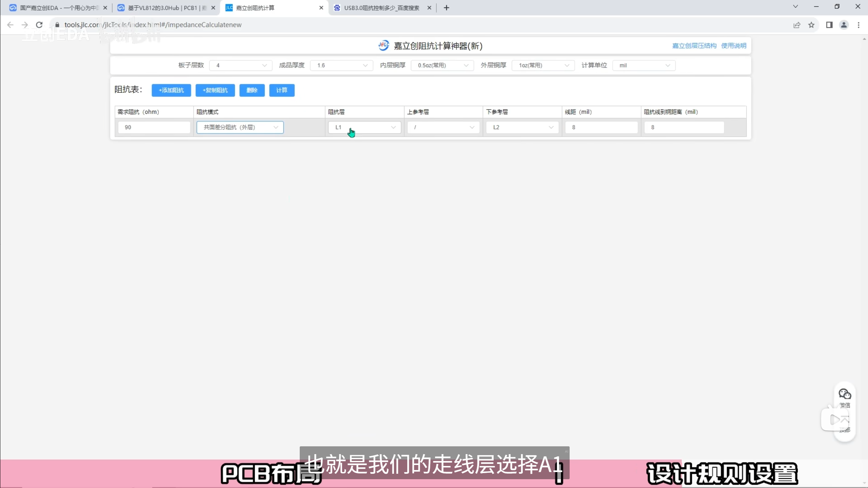Open a new tab with plus icon
This screenshot has height=488, width=868.
pos(447,8)
